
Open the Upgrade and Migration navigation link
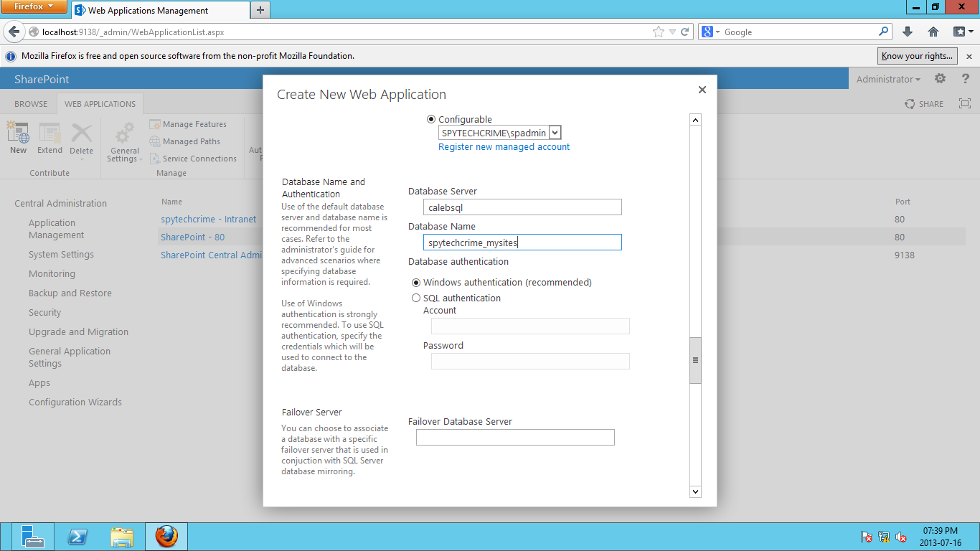pyautogui.click(x=78, y=331)
